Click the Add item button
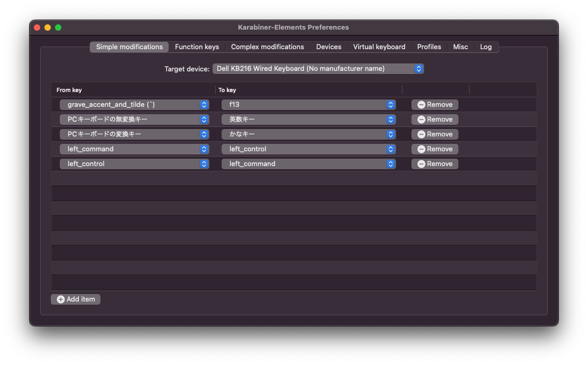 (x=76, y=299)
